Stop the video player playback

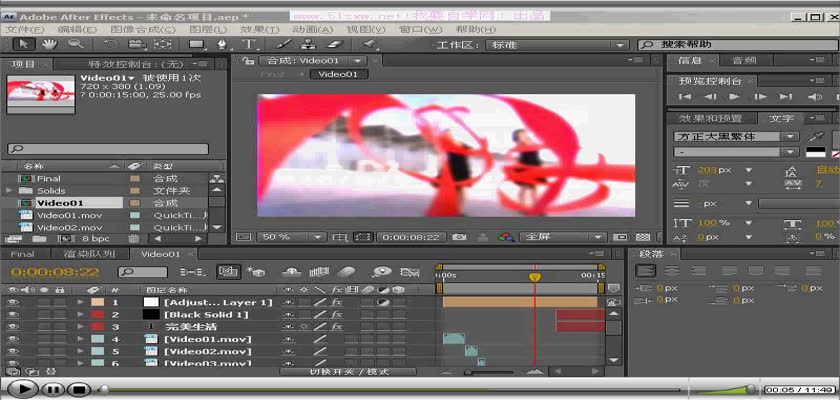coord(79,389)
